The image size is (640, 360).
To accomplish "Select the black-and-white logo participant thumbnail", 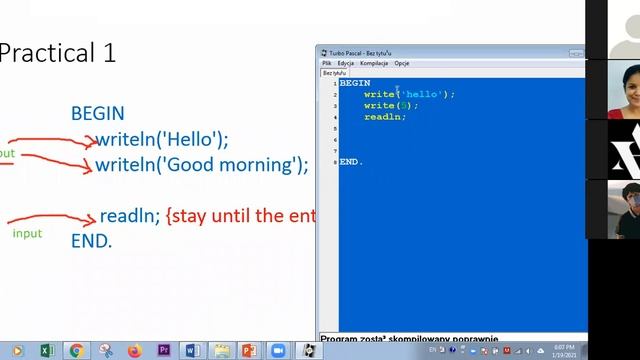I will (x=624, y=150).
